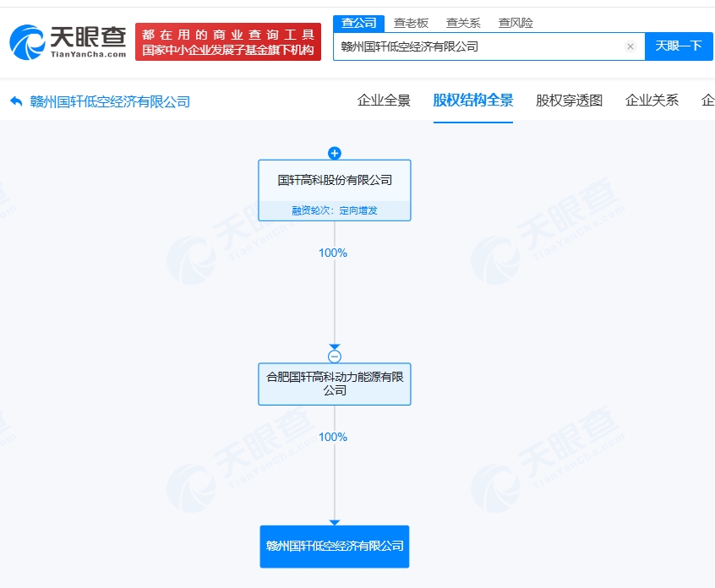715x588 pixels.
Task: Open the 合肥国轩高科动力能源有限公司 node
Action: point(335,384)
